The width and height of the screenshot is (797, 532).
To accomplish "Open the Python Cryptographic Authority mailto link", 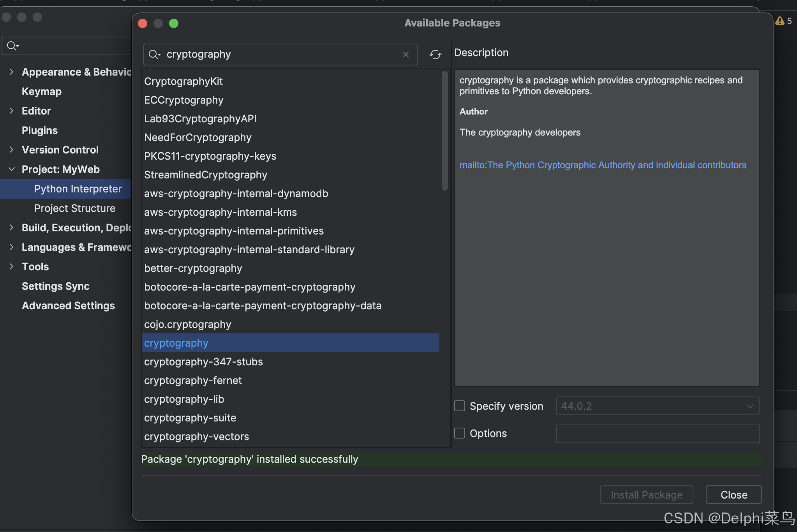I will 603,165.
